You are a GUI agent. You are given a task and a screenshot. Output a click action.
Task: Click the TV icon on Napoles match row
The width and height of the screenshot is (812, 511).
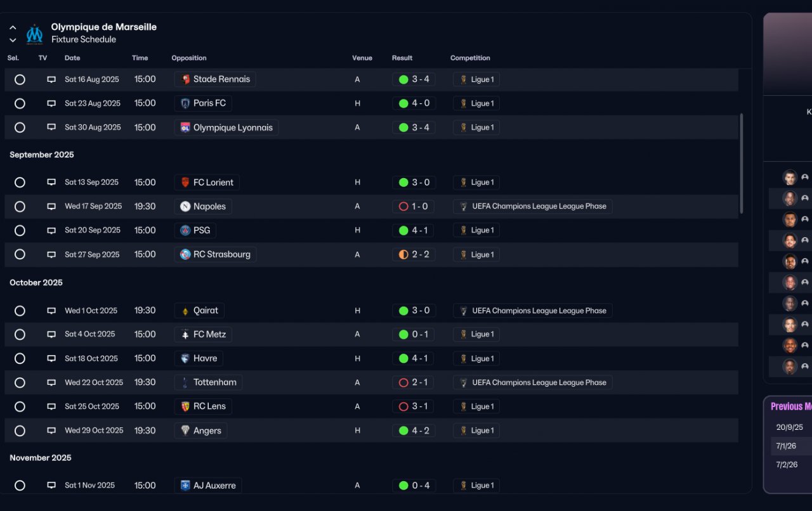coord(51,207)
